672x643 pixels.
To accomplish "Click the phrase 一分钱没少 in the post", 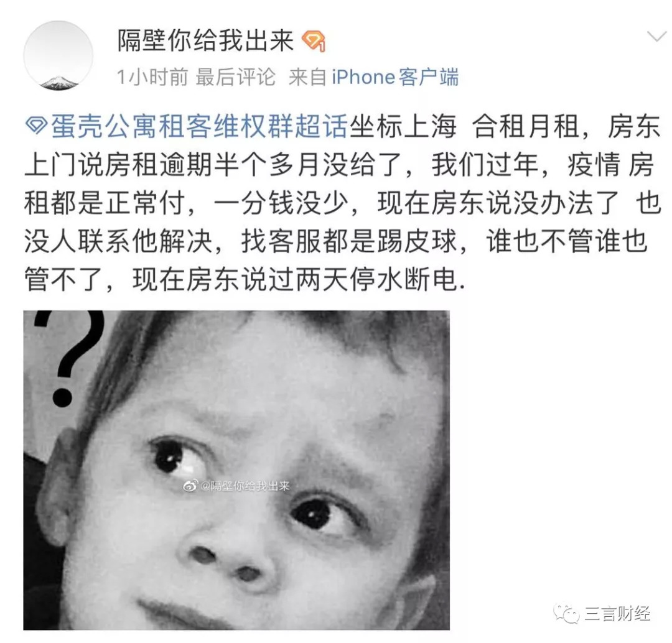I will 281,203.
